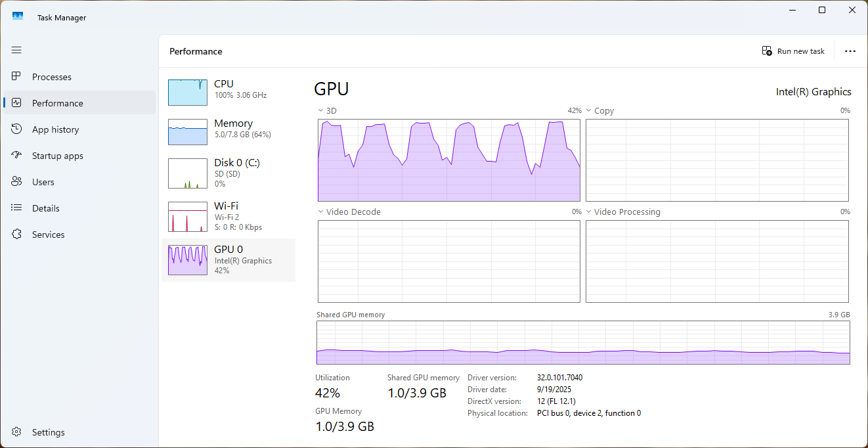Select the App history clock icon
Image resolution: width=868 pixels, height=448 pixels.
tap(17, 129)
